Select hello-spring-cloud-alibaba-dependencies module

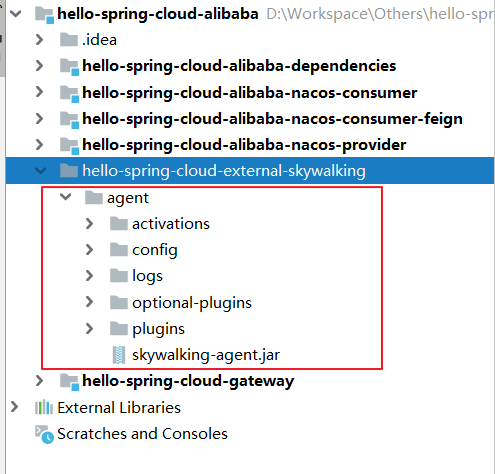point(239,66)
